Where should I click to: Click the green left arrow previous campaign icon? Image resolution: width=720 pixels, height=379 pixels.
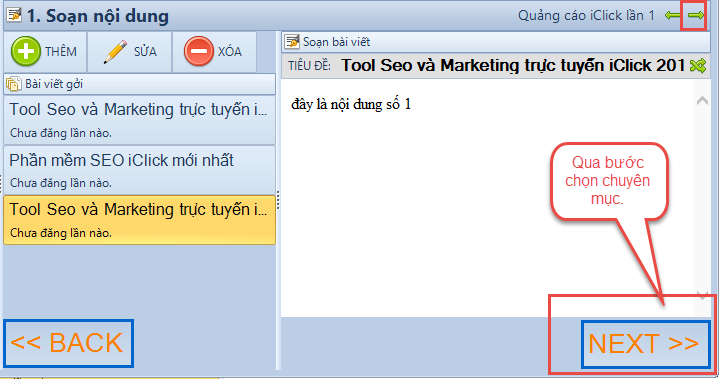click(673, 16)
